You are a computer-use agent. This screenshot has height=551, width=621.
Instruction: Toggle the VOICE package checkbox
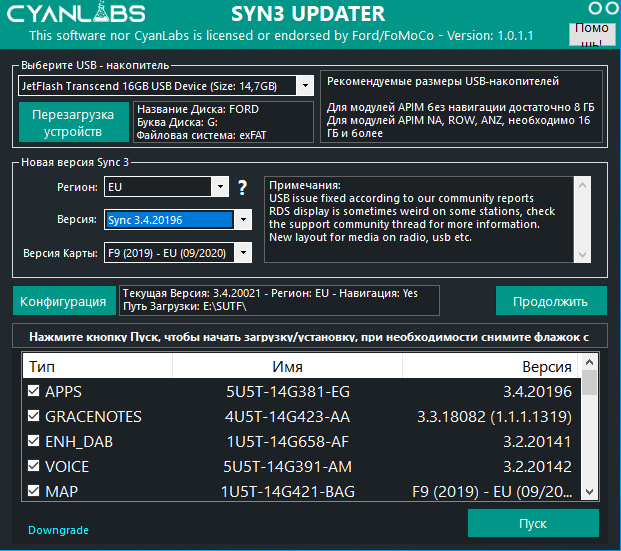point(34,466)
